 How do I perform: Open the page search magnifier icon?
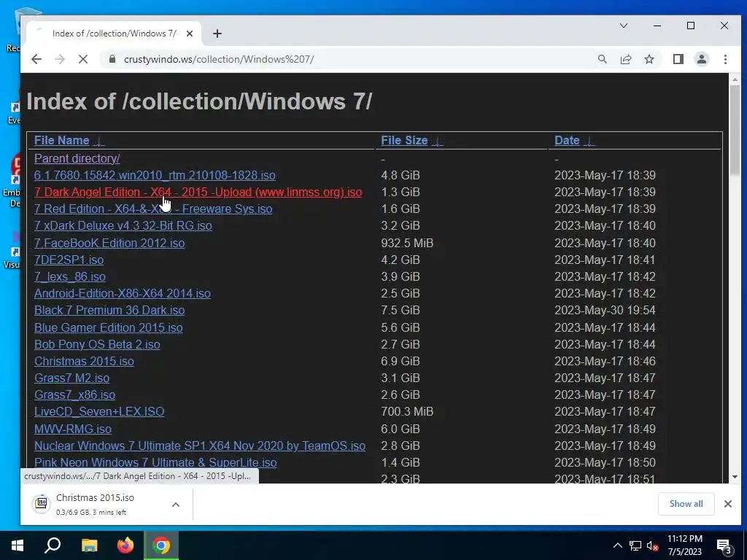(x=602, y=59)
